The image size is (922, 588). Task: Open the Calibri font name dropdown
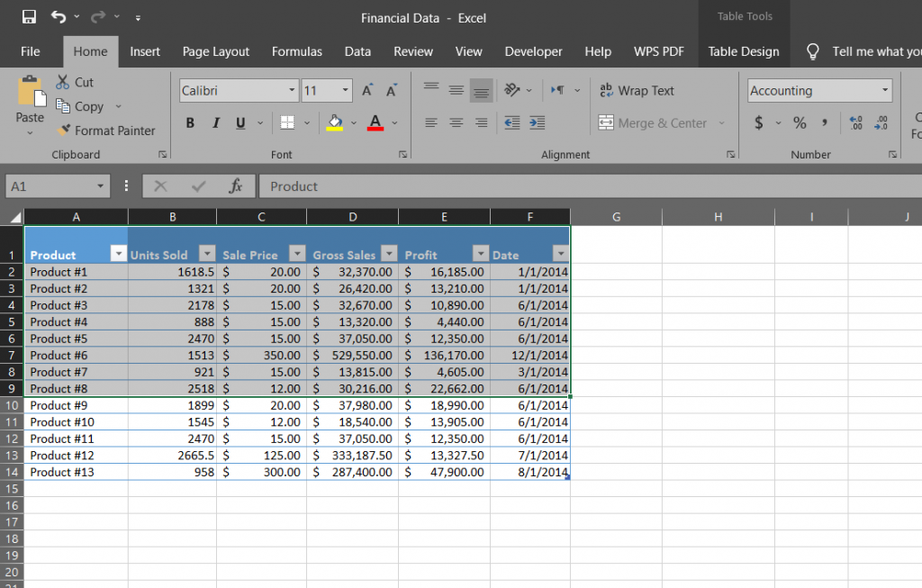coord(293,91)
